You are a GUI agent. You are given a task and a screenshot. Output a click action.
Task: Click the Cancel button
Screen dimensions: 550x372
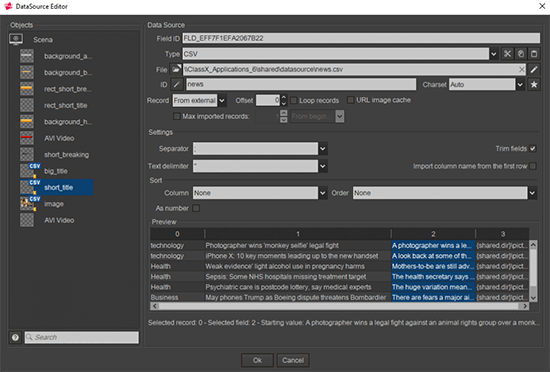click(293, 360)
